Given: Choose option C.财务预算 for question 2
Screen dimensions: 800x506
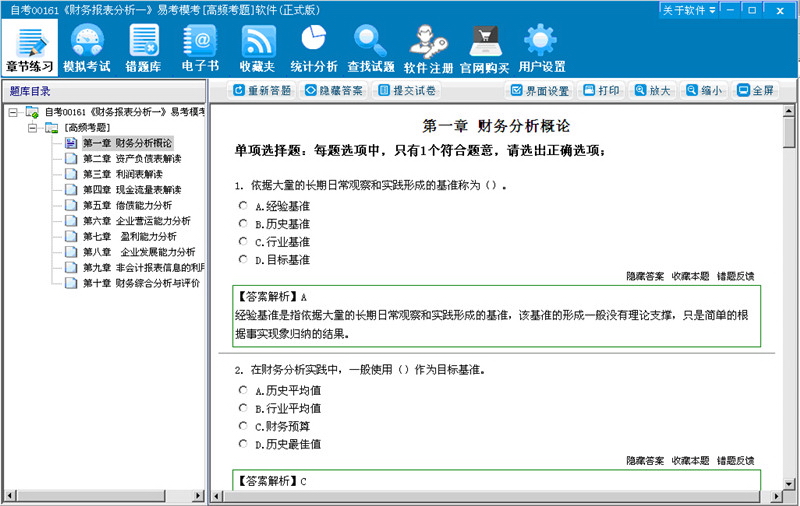Looking at the screenshot, I should click(x=243, y=426).
